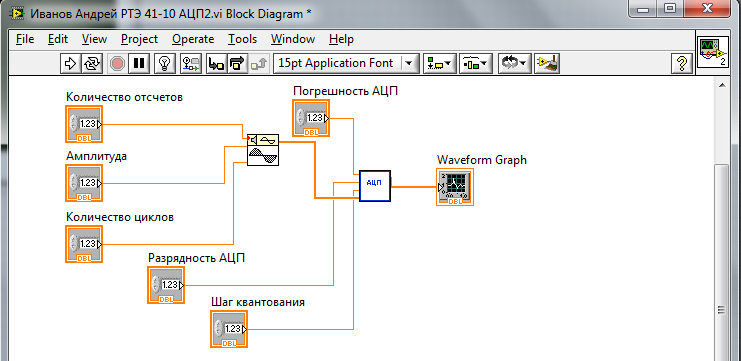741x361 pixels.
Task: Click the Run arrow button
Action: point(70,63)
